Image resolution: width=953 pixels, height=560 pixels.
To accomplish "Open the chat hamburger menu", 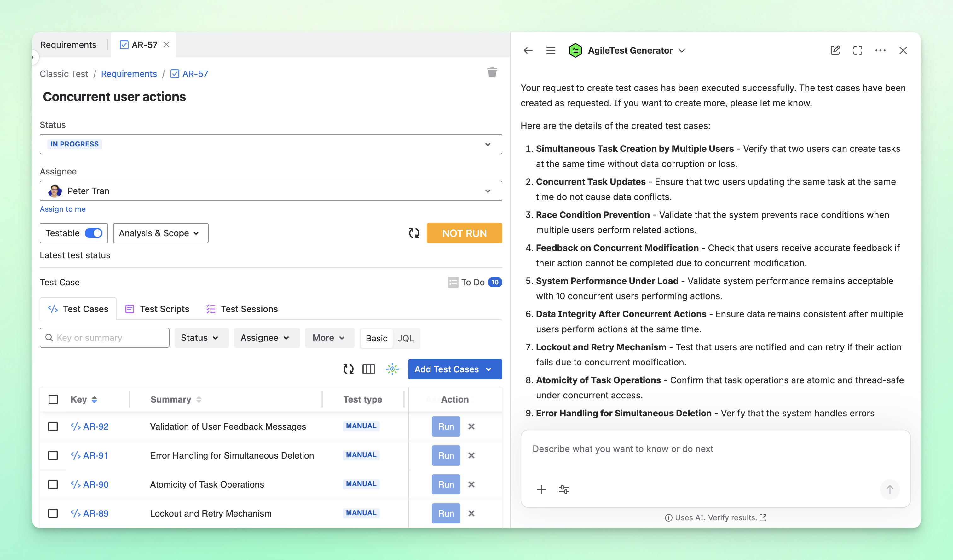I will 551,50.
